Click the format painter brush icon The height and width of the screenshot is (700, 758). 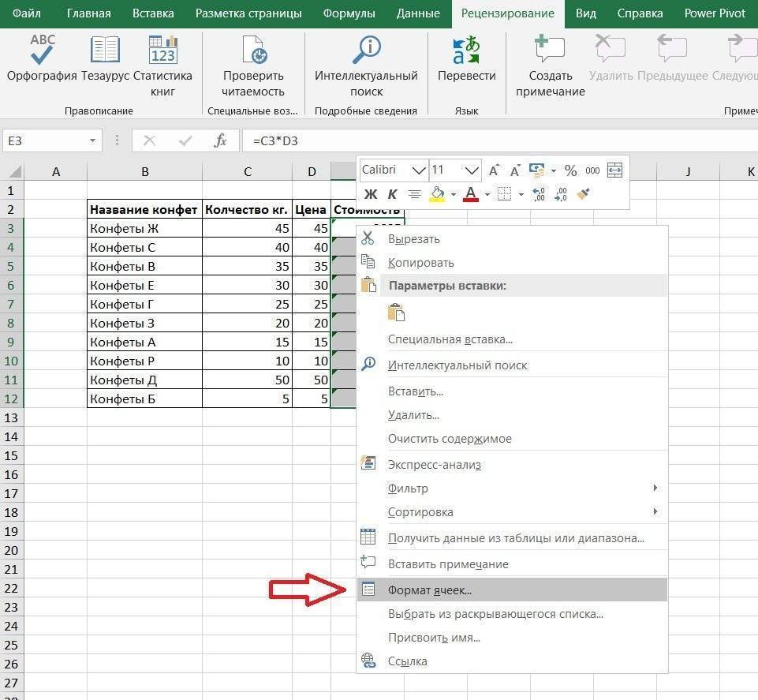pyautogui.click(x=584, y=194)
